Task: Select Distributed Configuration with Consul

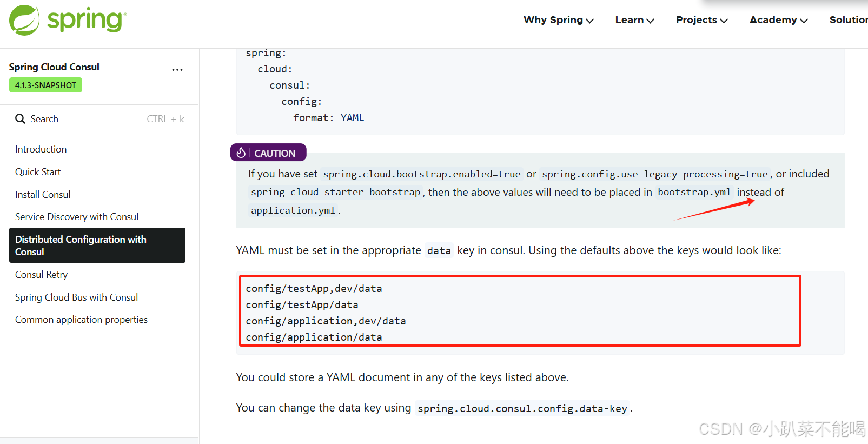Action: (97, 246)
